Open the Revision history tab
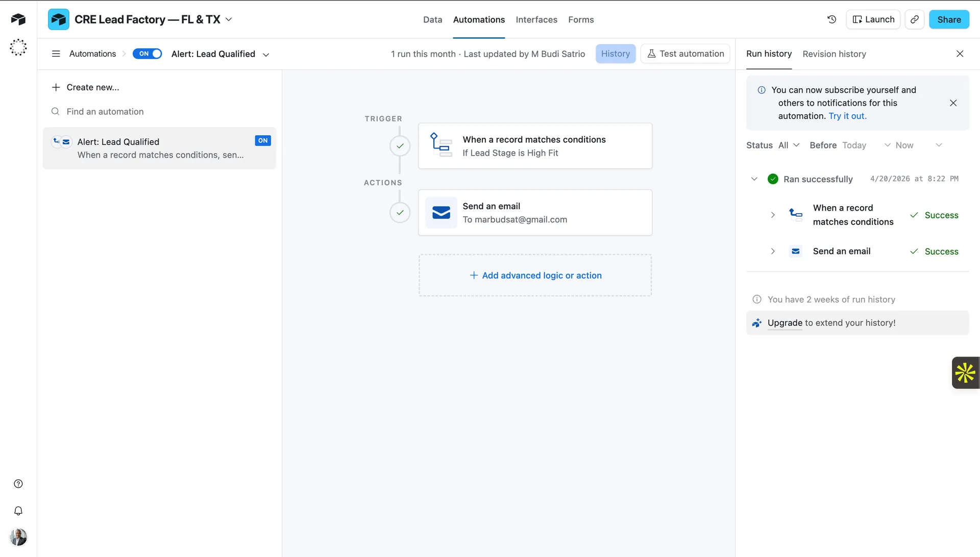 (x=834, y=54)
